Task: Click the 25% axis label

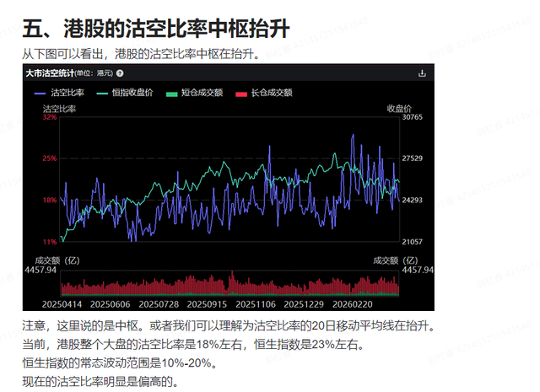Action: point(50,158)
